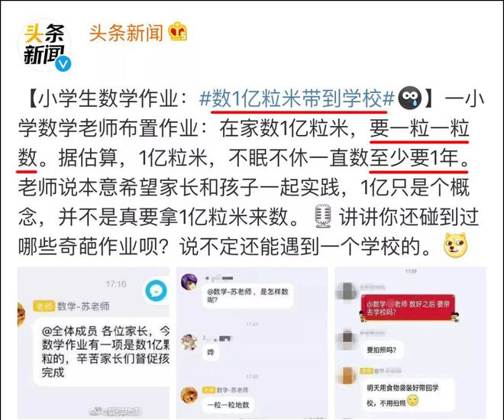Tap the gold crown membership badge
504x420 pixels.
[x=178, y=31]
